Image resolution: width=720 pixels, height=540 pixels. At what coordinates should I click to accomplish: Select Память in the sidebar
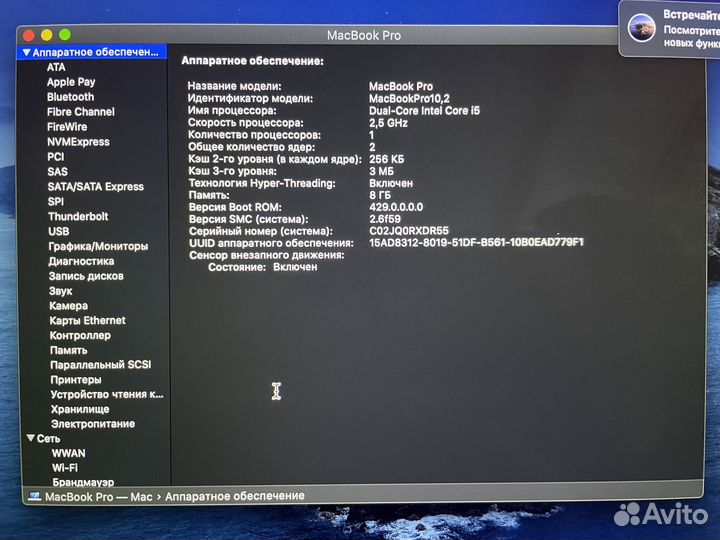[68, 350]
